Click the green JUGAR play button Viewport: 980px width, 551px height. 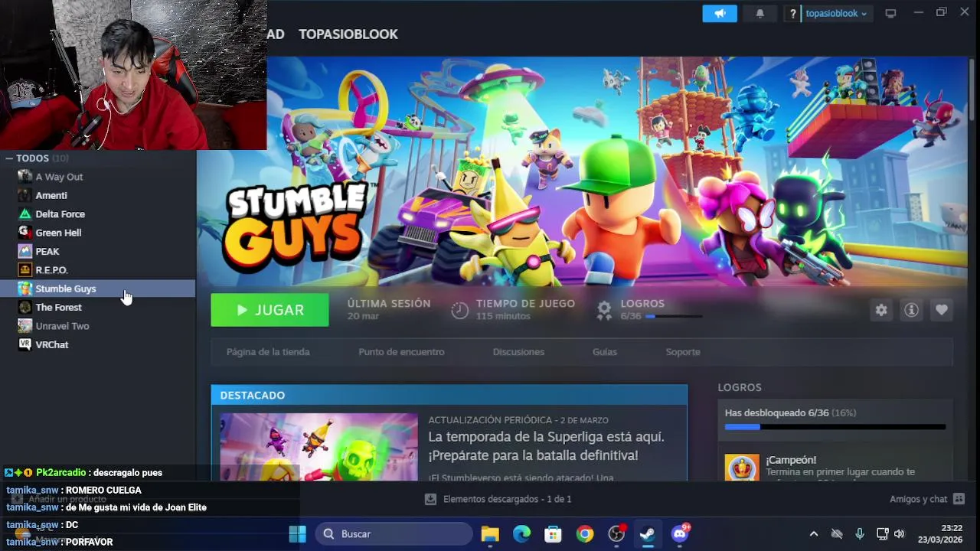pyautogui.click(x=269, y=310)
